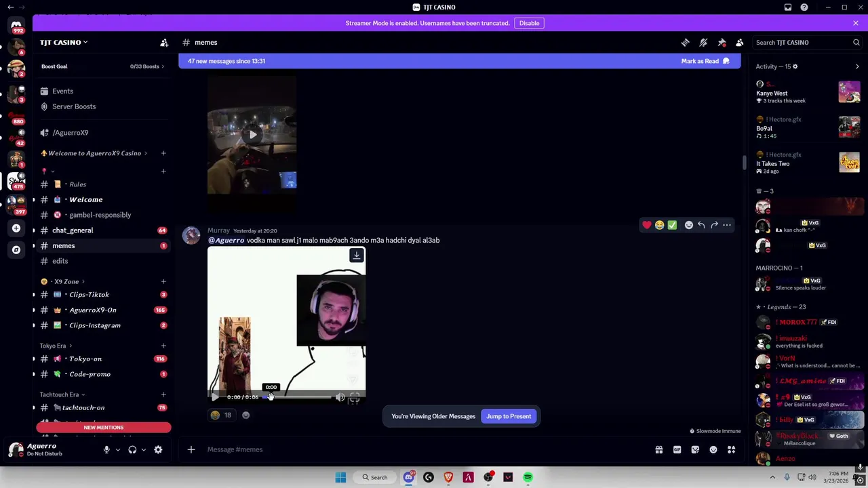Open the GIF picker
The width and height of the screenshot is (868, 488).
(x=677, y=450)
